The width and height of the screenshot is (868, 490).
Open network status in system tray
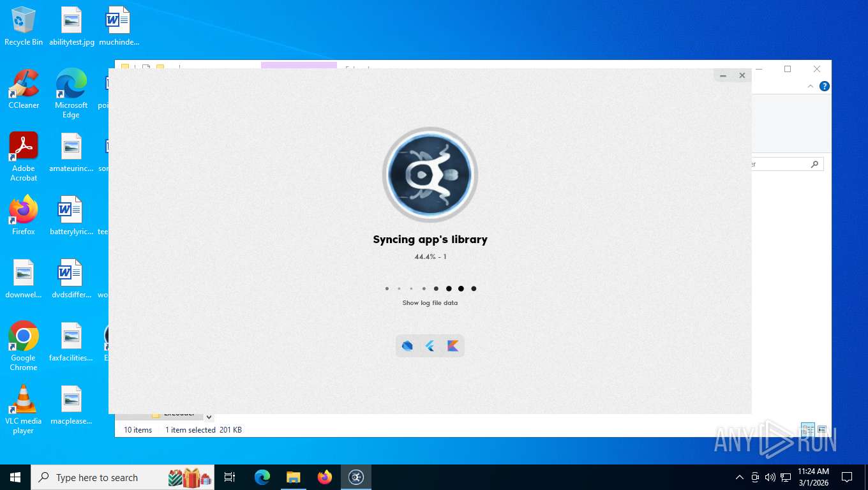pos(786,477)
